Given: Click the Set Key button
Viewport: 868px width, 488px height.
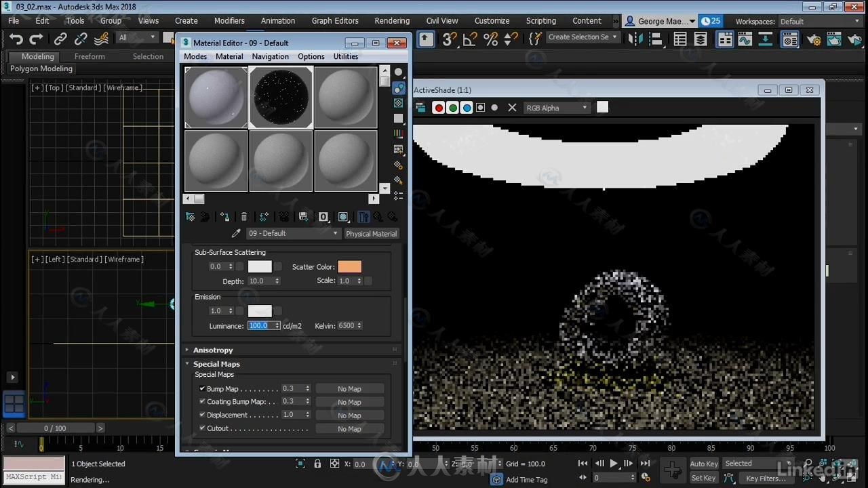Looking at the screenshot, I should tap(704, 478).
